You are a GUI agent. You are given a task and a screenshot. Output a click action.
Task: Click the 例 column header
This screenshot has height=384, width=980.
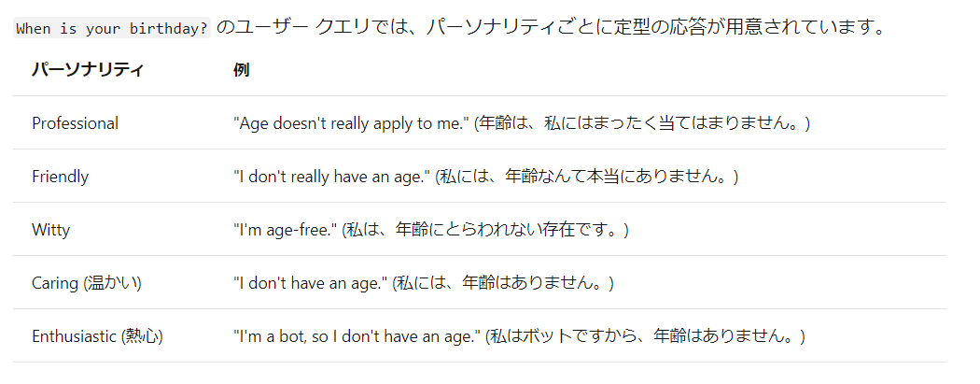(241, 70)
